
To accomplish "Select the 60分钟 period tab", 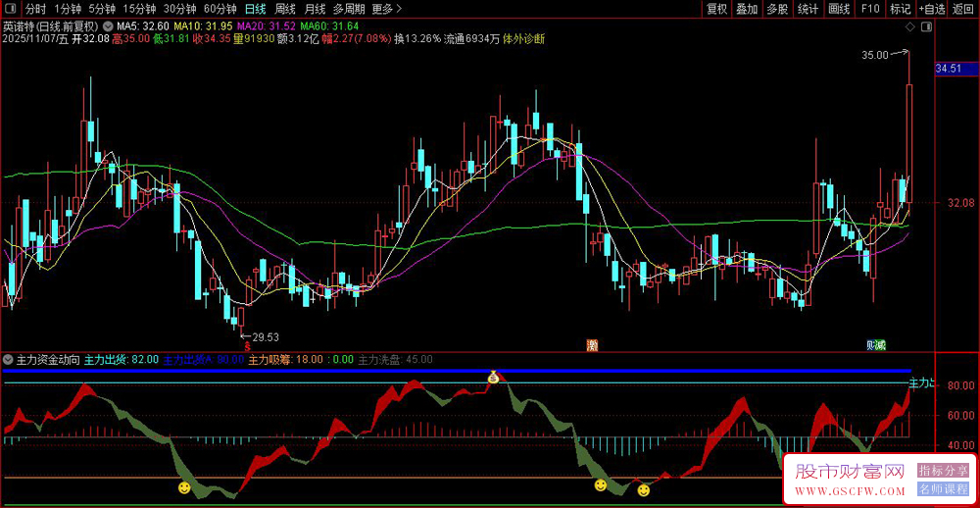I will click(220, 9).
